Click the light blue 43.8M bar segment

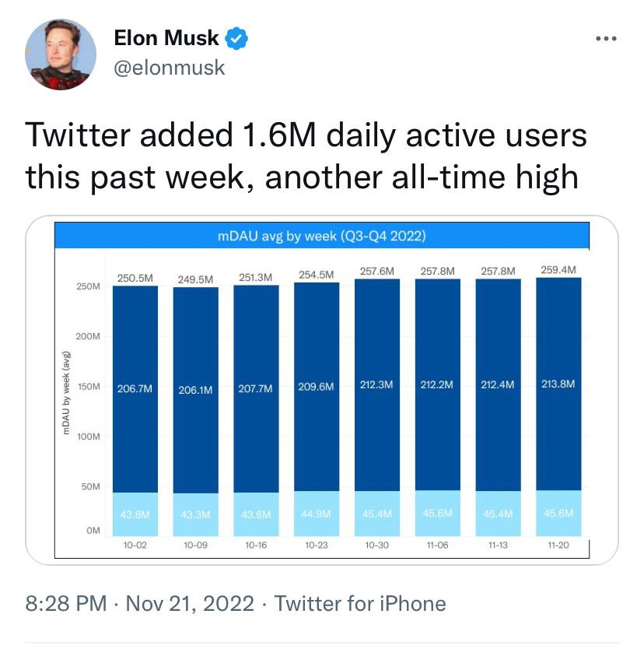(135, 514)
